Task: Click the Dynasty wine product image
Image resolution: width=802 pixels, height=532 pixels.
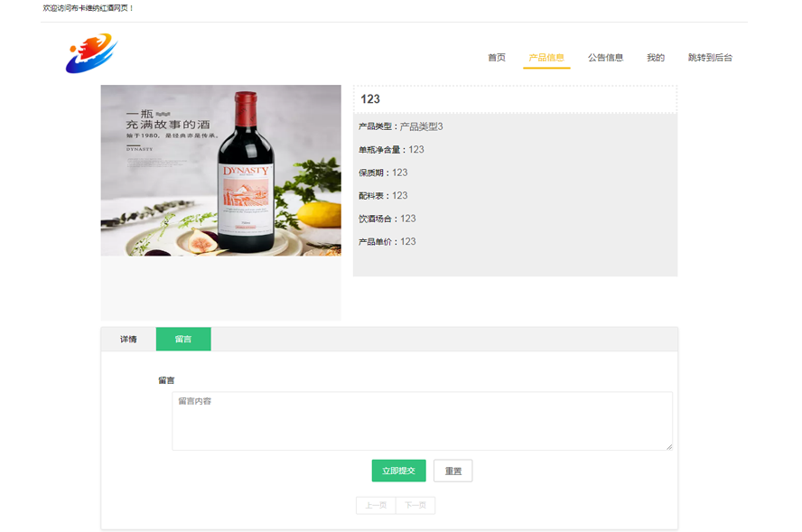Action: pyautogui.click(x=220, y=171)
